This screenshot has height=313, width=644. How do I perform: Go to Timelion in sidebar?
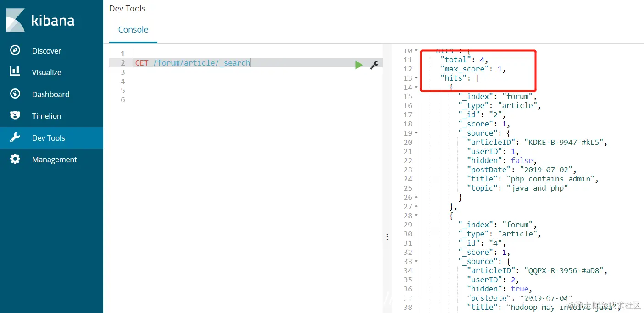pyautogui.click(x=46, y=116)
